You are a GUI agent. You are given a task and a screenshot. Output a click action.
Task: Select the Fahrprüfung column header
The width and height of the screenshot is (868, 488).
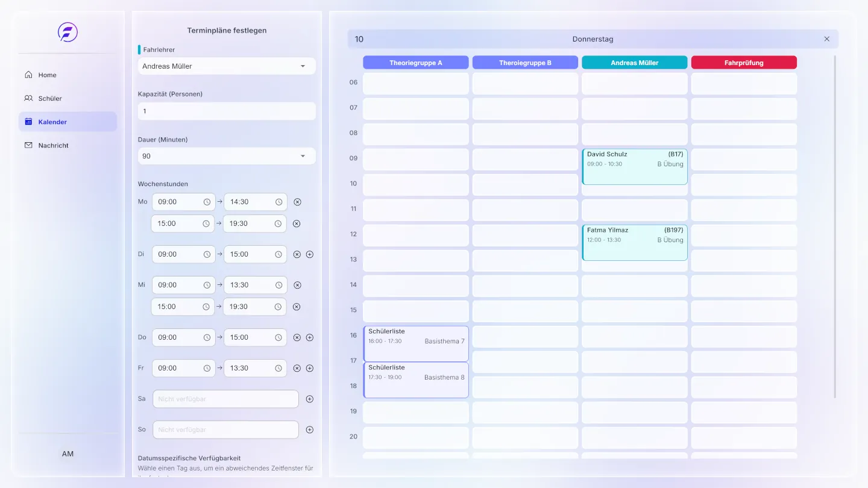(744, 63)
